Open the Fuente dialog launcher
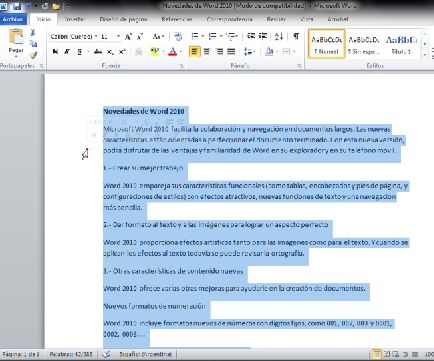 coord(182,66)
